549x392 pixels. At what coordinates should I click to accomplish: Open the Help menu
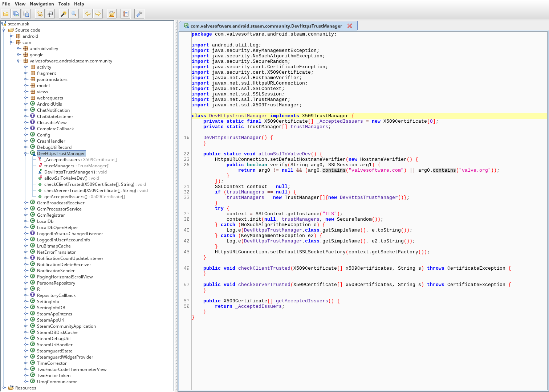click(x=79, y=4)
